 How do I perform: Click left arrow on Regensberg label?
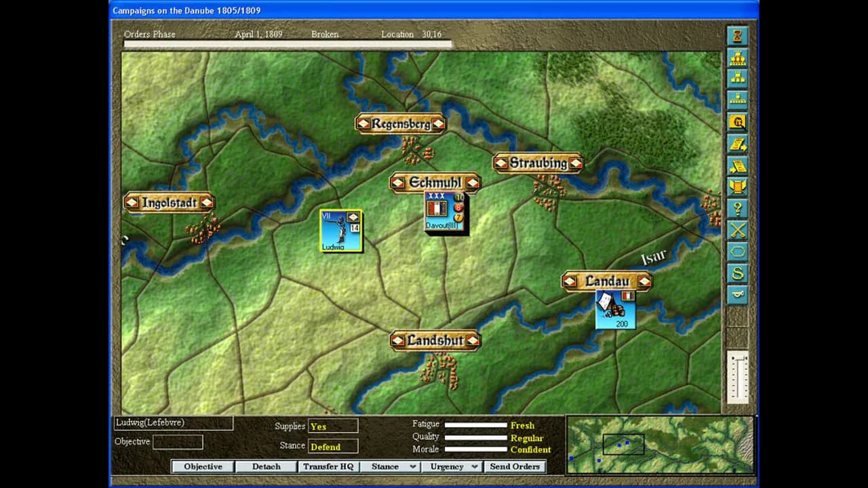click(x=363, y=124)
